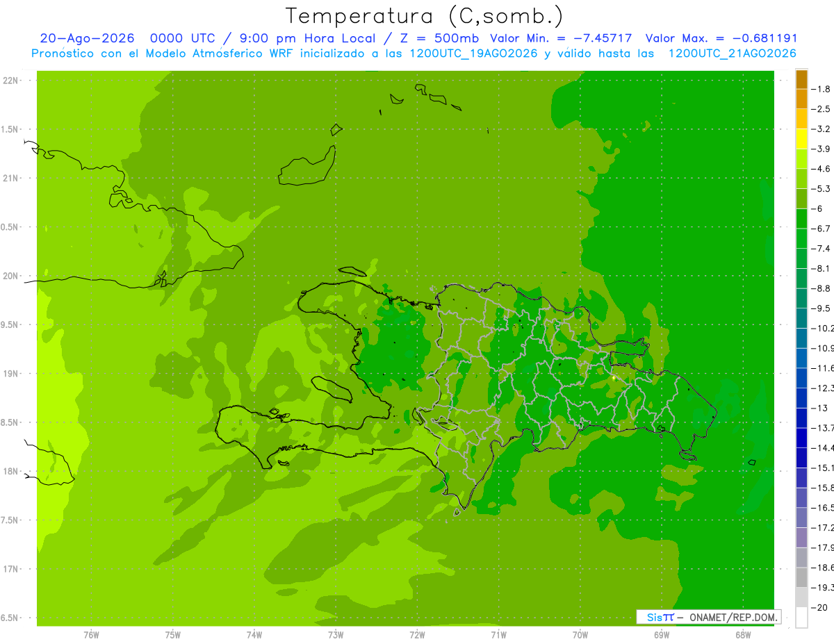The image size is (834, 644).
Task: Click the "73W" longitude label
Action: coord(336,634)
